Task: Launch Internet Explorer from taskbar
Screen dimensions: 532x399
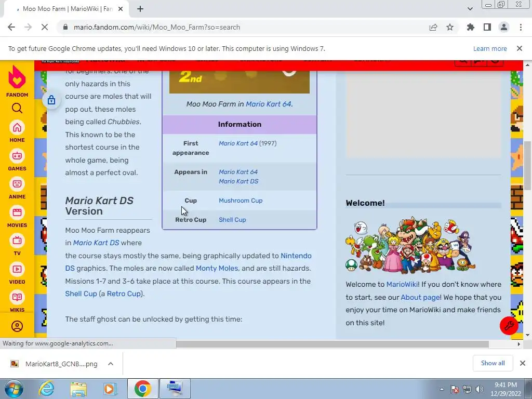Action: [46, 389]
